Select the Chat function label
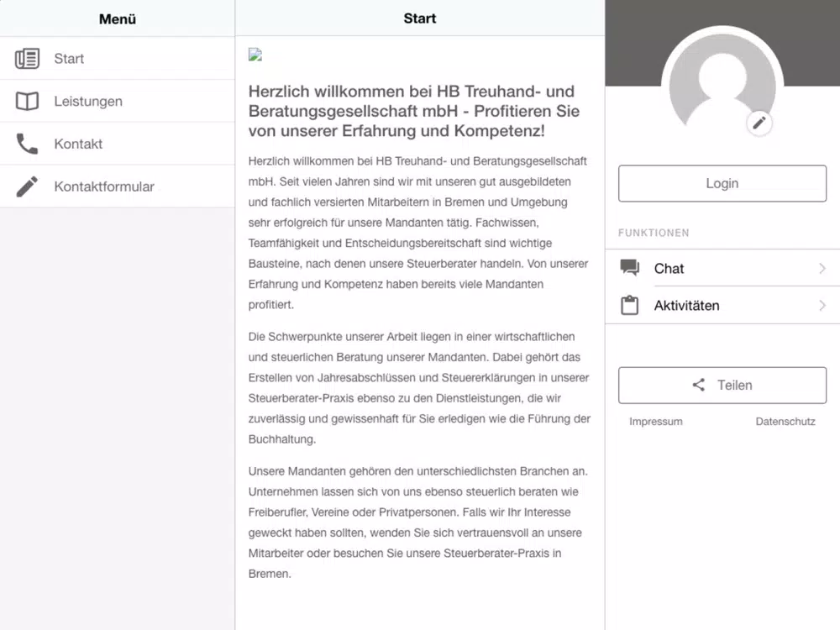 coord(669,269)
